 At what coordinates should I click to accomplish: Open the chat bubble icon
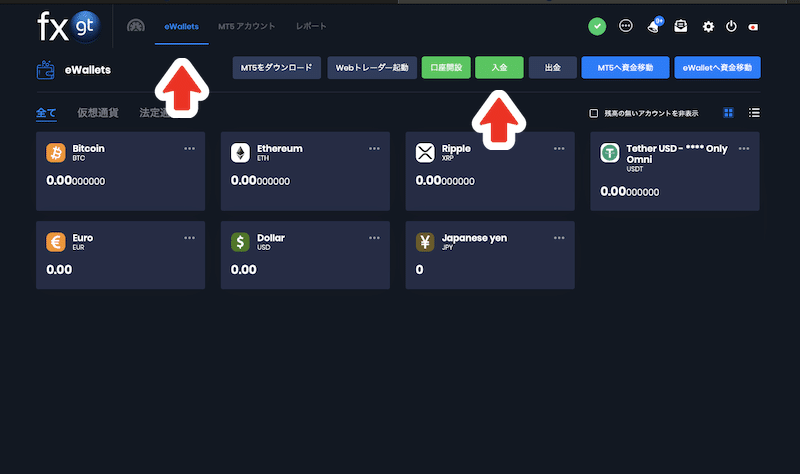626,26
